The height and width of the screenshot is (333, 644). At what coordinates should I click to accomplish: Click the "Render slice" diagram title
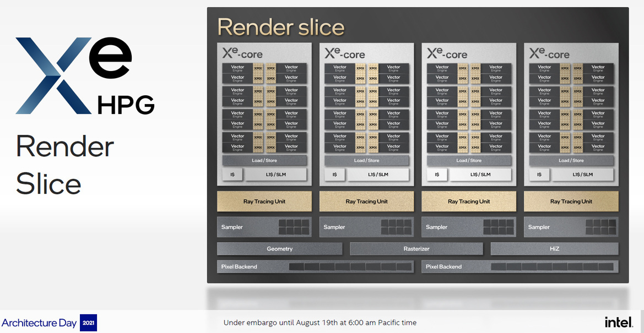click(x=281, y=27)
